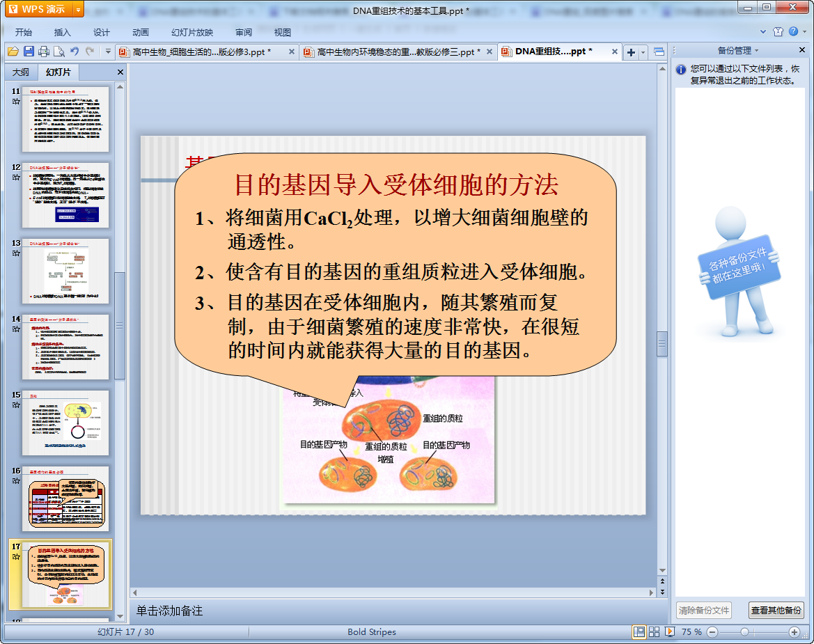The height and width of the screenshot is (644, 814).
Task: Open the 审阅 ribbon tab
Action: pyautogui.click(x=244, y=32)
